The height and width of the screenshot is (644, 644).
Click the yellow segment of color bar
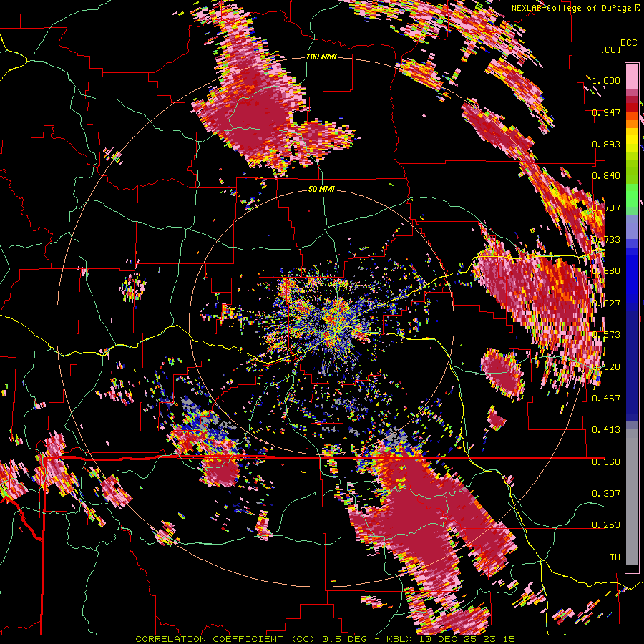tap(632, 140)
